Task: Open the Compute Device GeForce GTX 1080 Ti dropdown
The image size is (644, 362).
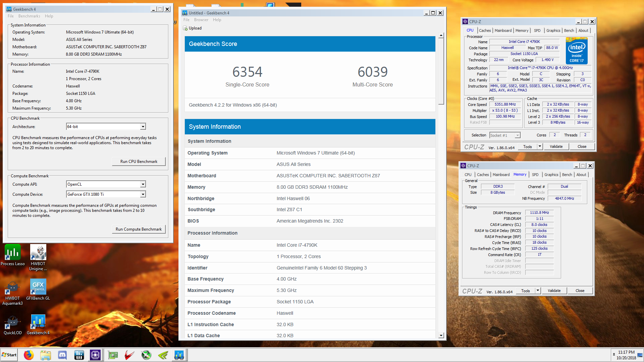Action: (143, 194)
